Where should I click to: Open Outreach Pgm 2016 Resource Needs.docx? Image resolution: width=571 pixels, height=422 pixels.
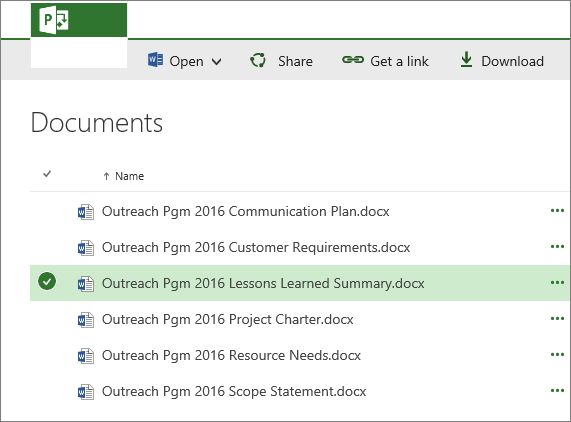point(231,355)
